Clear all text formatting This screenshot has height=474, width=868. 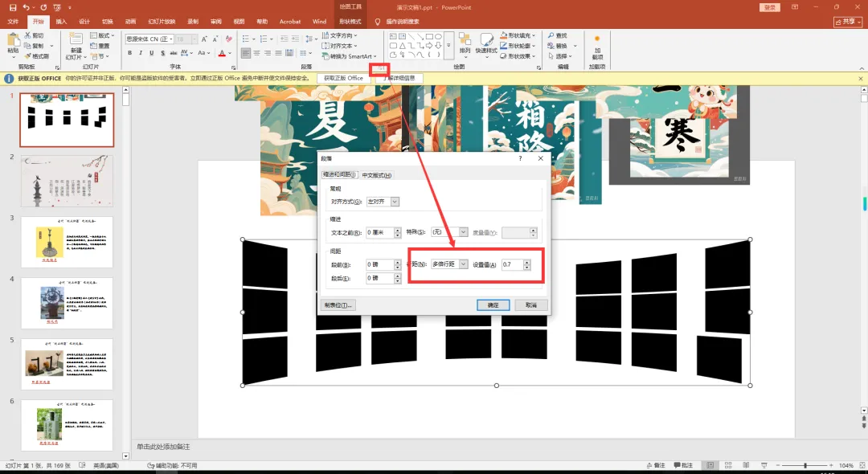pos(228,39)
